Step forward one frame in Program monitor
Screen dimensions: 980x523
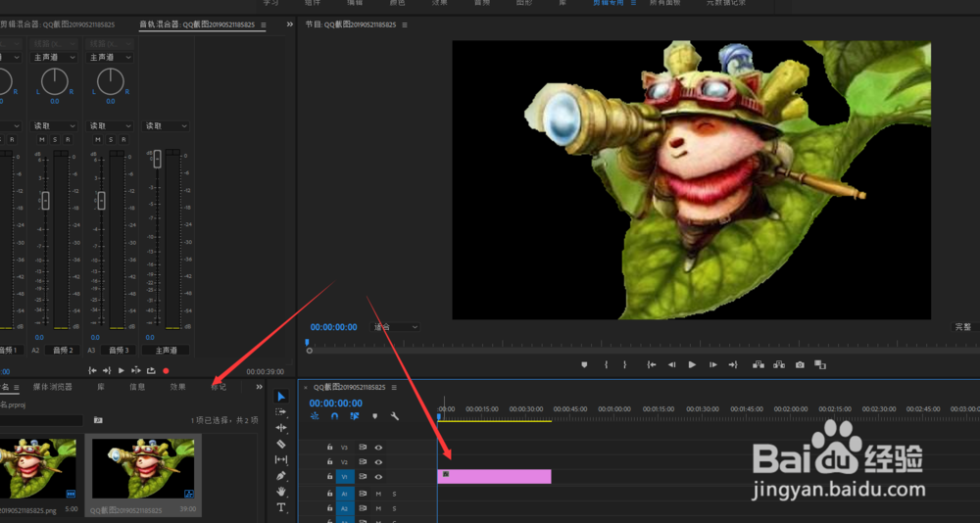(x=712, y=365)
